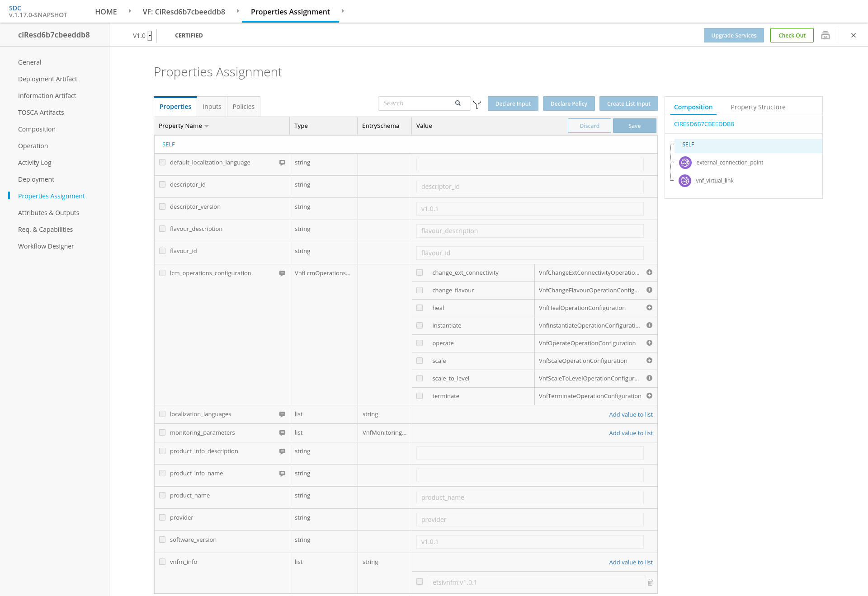Open Deployment Artifact in sidebar

coord(47,79)
